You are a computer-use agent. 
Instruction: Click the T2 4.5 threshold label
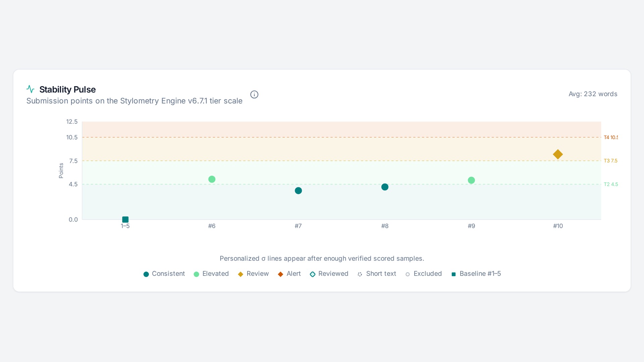click(x=611, y=184)
